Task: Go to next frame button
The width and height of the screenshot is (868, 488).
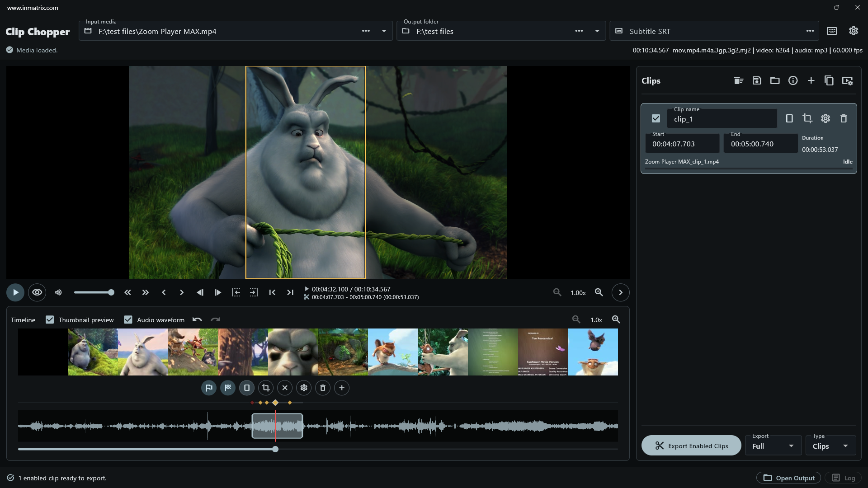Action: click(x=218, y=292)
